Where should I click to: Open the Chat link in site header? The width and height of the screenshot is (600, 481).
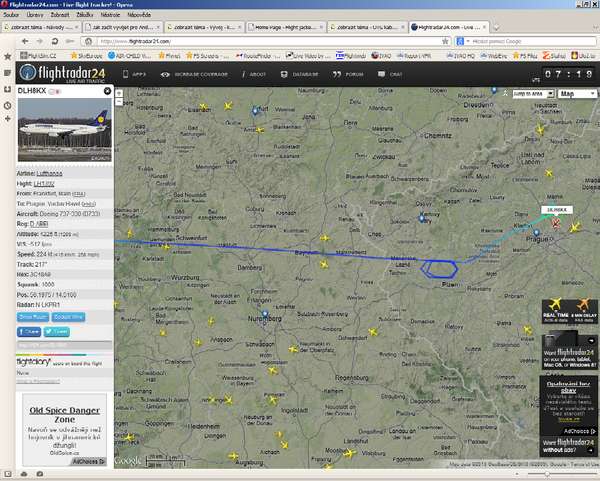pos(390,74)
